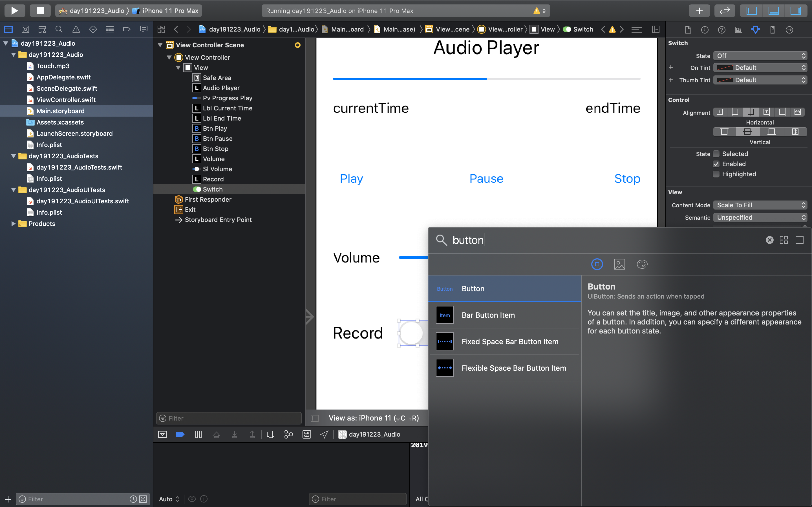Open the Library plus button

point(699,10)
